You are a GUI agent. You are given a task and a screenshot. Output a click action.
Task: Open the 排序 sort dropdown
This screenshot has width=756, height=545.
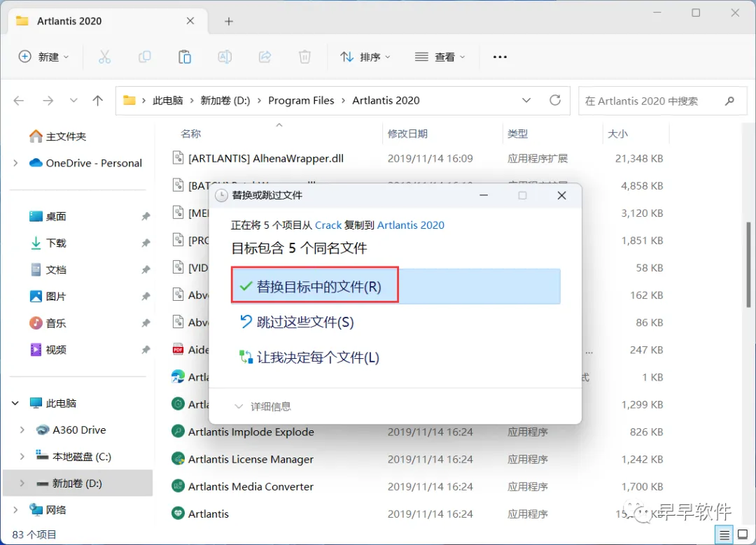(365, 57)
